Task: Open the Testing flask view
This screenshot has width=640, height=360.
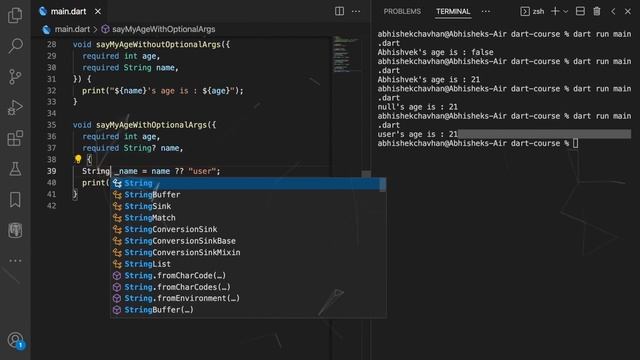Action: point(15,169)
